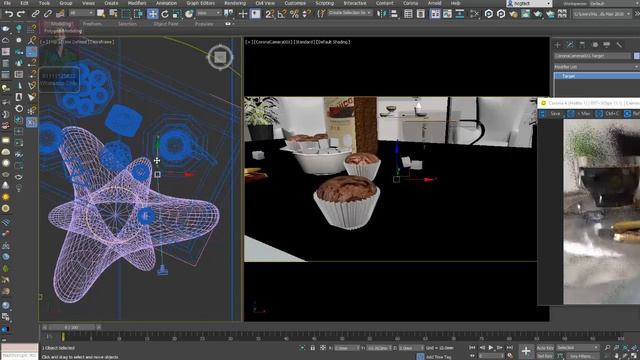The height and width of the screenshot is (360, 640).
Task: Click the Set Key button
Action: tap(545, 356)
